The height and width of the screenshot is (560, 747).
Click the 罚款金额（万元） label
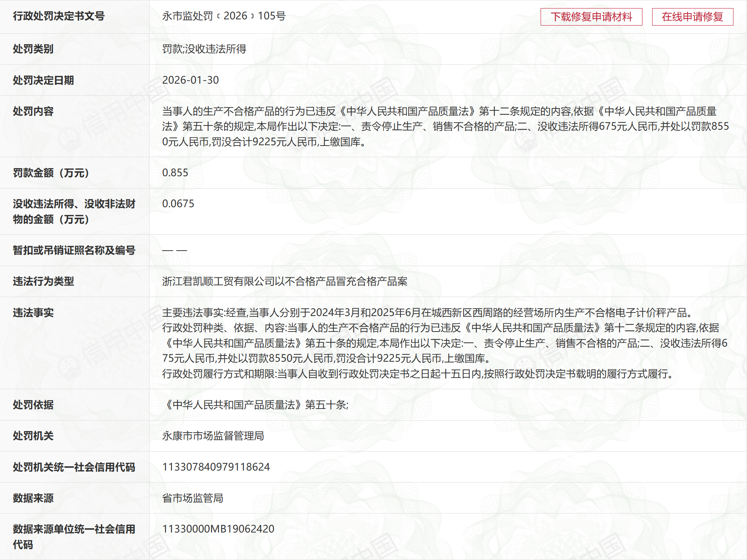click(x=51, y=173)
